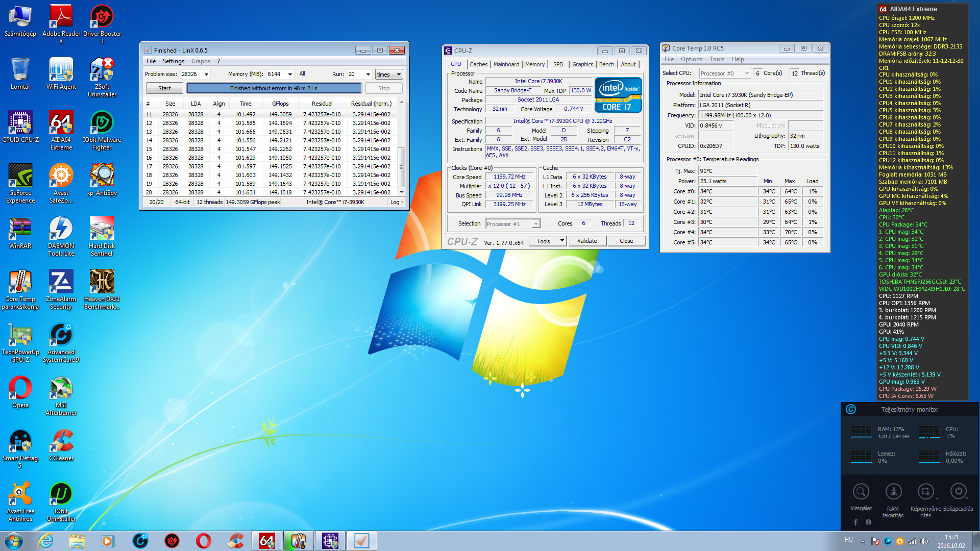Image resolution: width=980 pixels, height=551 pixels.
Task: Open the DAEMON Tools Lite desktop icon
Action: point(61,236)
